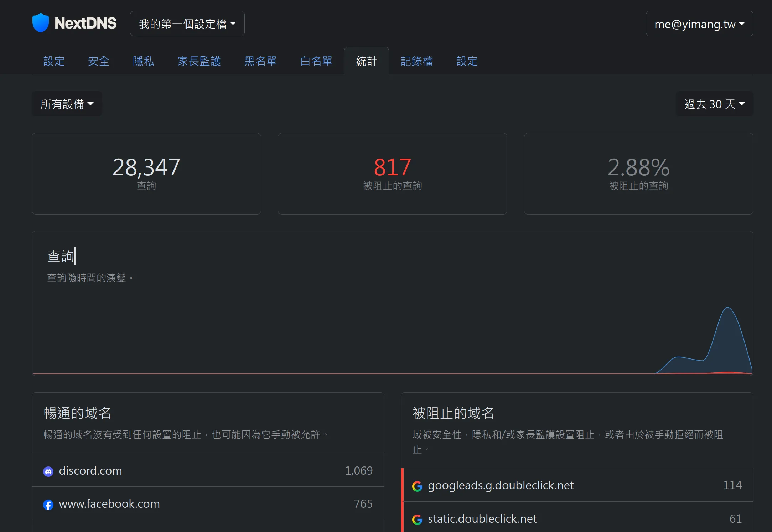Click the Google icon beside googleads.g.doubleclick.net

[x=417, y=486]
